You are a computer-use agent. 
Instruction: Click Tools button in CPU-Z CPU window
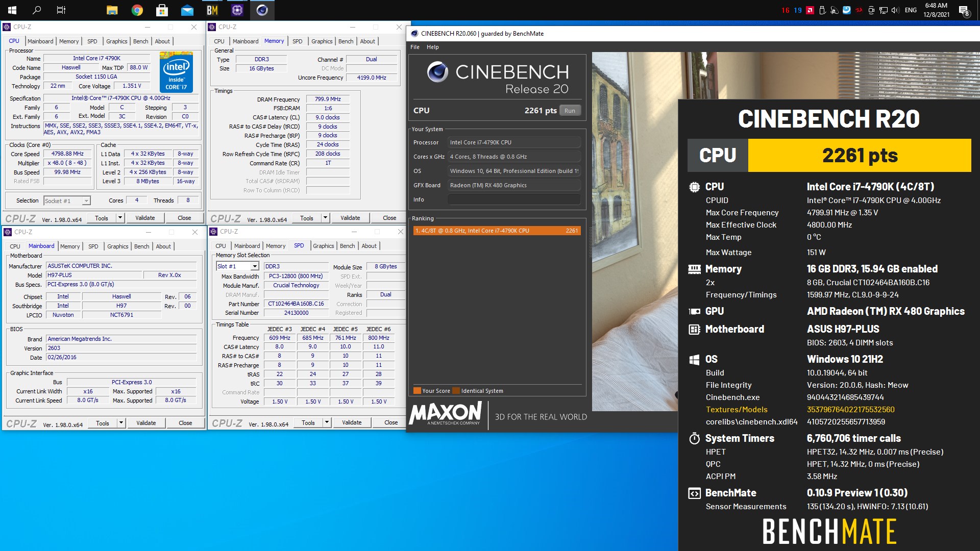(x=102, y=218)
